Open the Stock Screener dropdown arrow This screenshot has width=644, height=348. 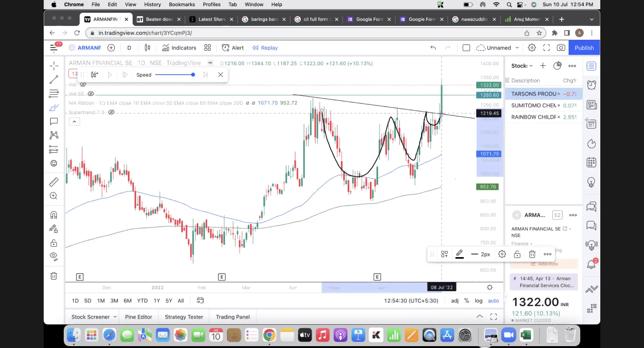click(x=115, y=317)
